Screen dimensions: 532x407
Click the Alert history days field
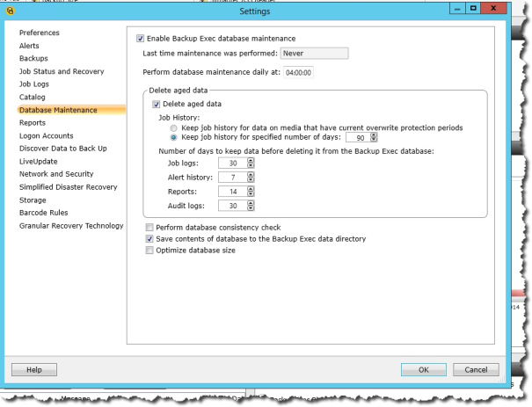tap(232, 177)
